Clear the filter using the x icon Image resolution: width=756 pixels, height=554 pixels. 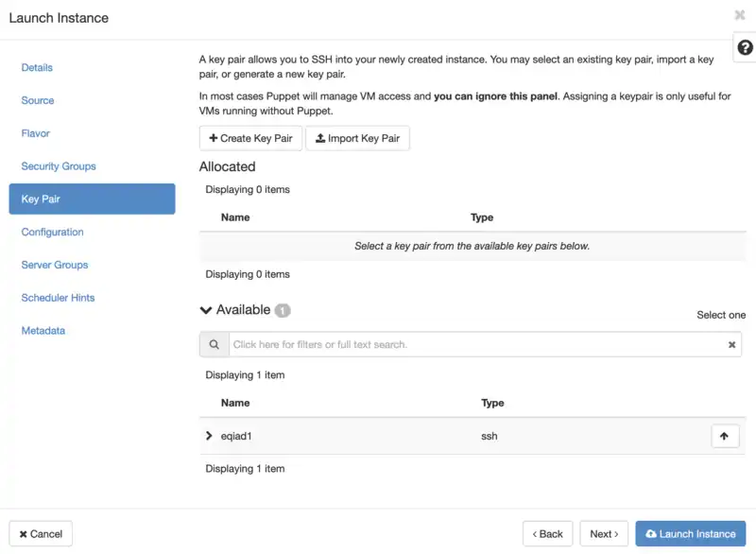732,343
